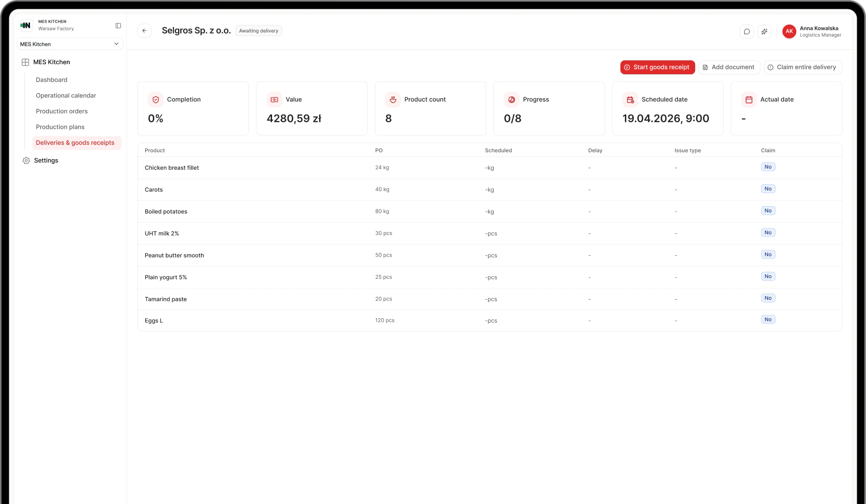Click Claim entire delivery button
Viewport: 866px width, 504px height.
pyautogui.click(x=803, y=67)
